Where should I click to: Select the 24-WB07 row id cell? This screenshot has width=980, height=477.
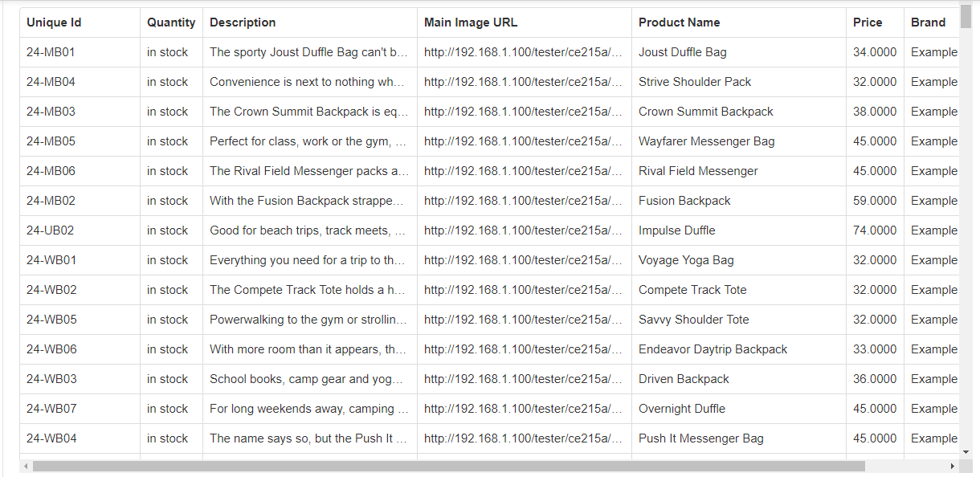click(80, 409)
